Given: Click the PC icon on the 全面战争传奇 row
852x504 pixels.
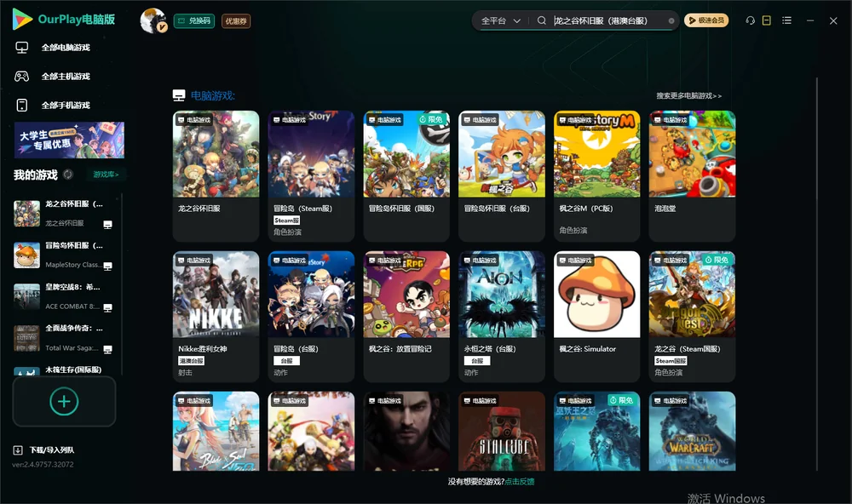Looking at the screenshot, I should point(107,349).
